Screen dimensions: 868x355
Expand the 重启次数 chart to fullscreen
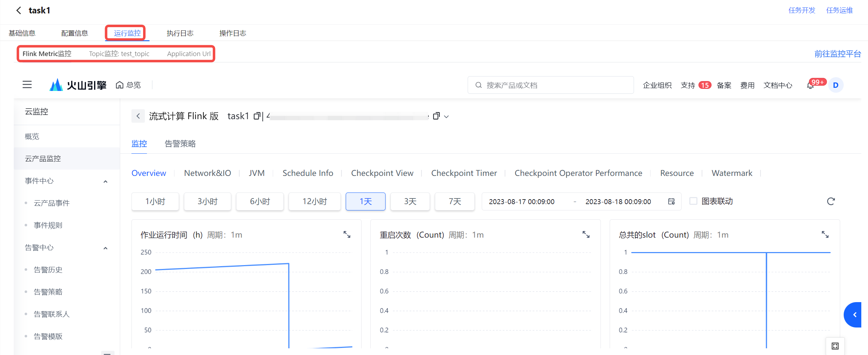586,234
